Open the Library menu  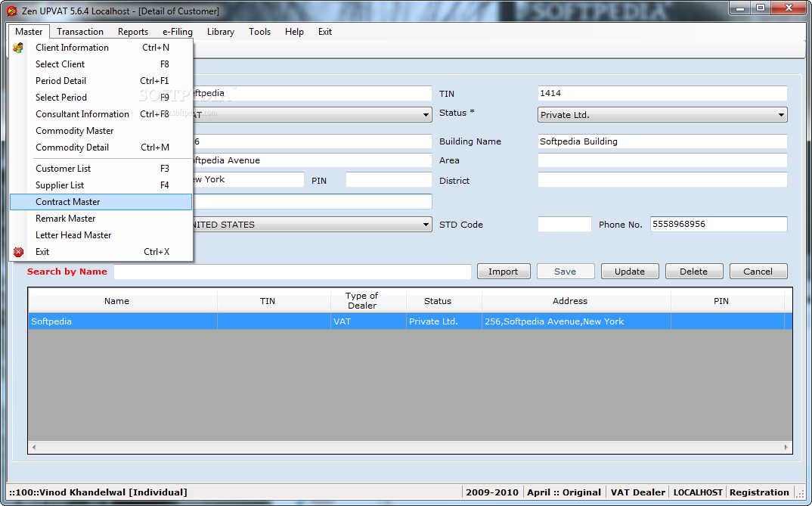pyautogui.click(x=221, y=32)
